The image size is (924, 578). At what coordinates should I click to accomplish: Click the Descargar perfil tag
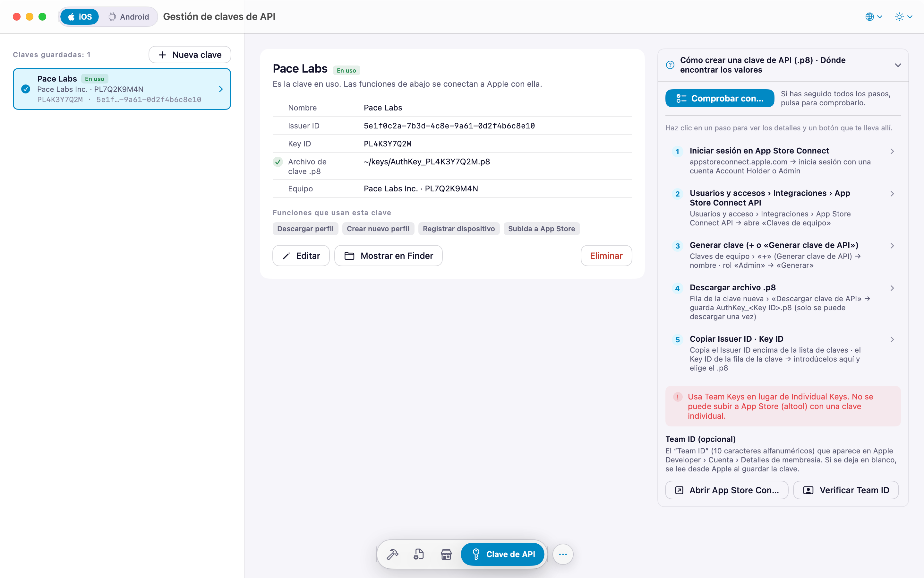point(305,229)
